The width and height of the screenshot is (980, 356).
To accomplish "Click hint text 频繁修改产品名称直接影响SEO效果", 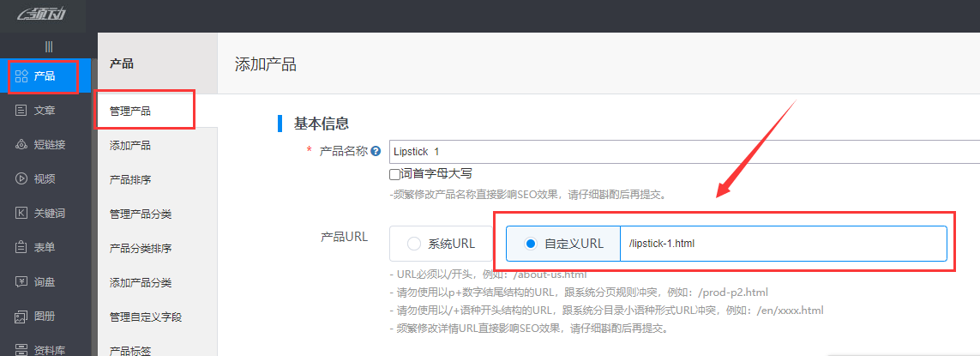I will (x=528, y=195).
